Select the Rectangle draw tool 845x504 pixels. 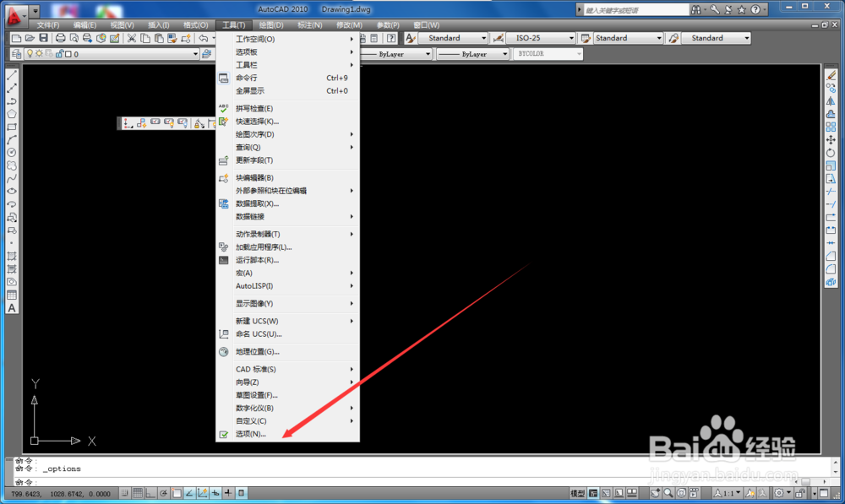[11, 127]
